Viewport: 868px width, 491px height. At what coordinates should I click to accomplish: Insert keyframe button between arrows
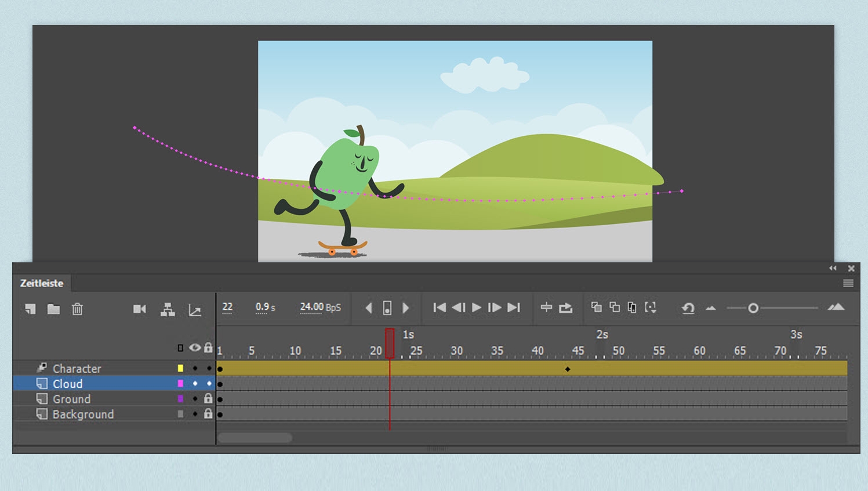[387, 308]
